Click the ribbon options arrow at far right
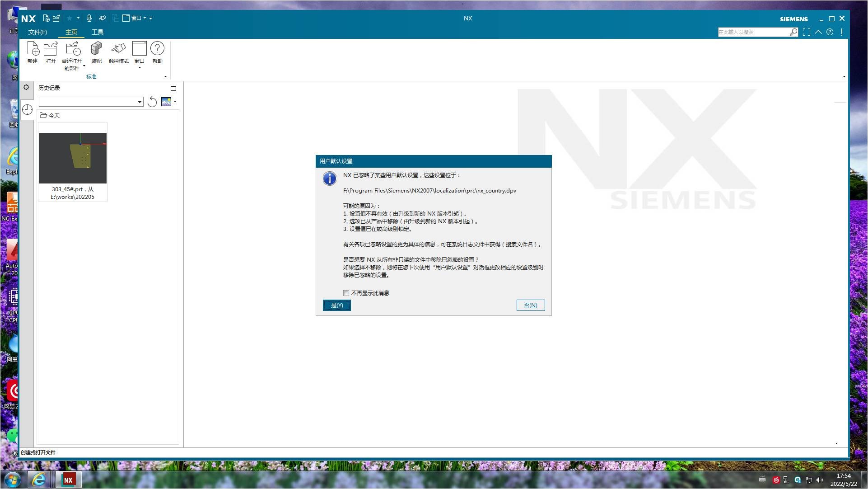This screenshot has height=489, width=868. [x=844, y=76]
